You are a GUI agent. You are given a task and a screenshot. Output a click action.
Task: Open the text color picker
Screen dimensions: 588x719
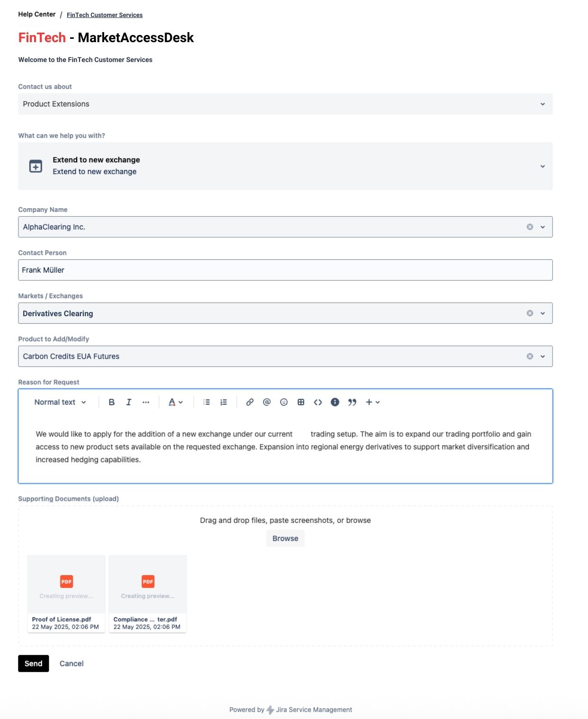point(176,402)
